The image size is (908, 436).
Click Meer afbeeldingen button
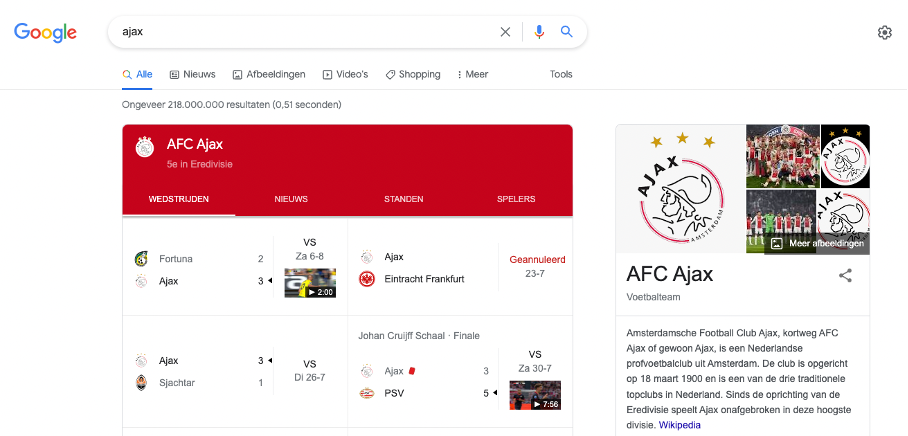(818, 244)
